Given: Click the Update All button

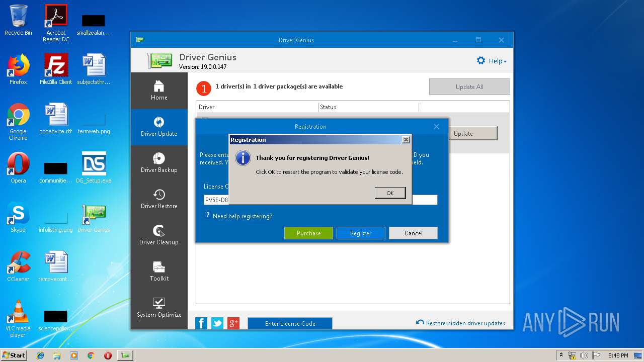Looking at the screenshot, I should (469, 87).
